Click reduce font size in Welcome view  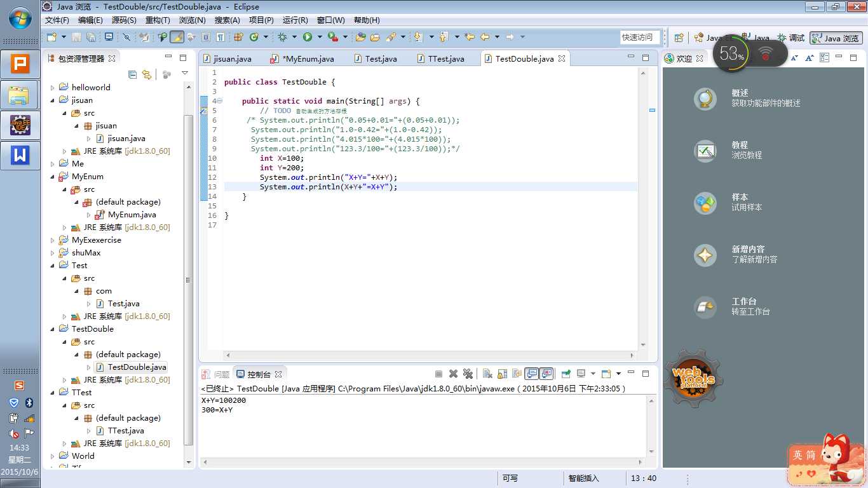pos(794,58)
